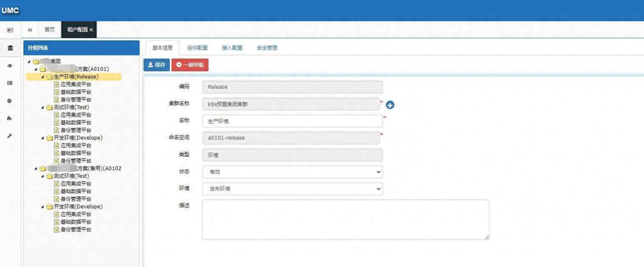This screenshot has height=267, width=644.
Task: Open the 基本信息 tab
Action: 163,48
